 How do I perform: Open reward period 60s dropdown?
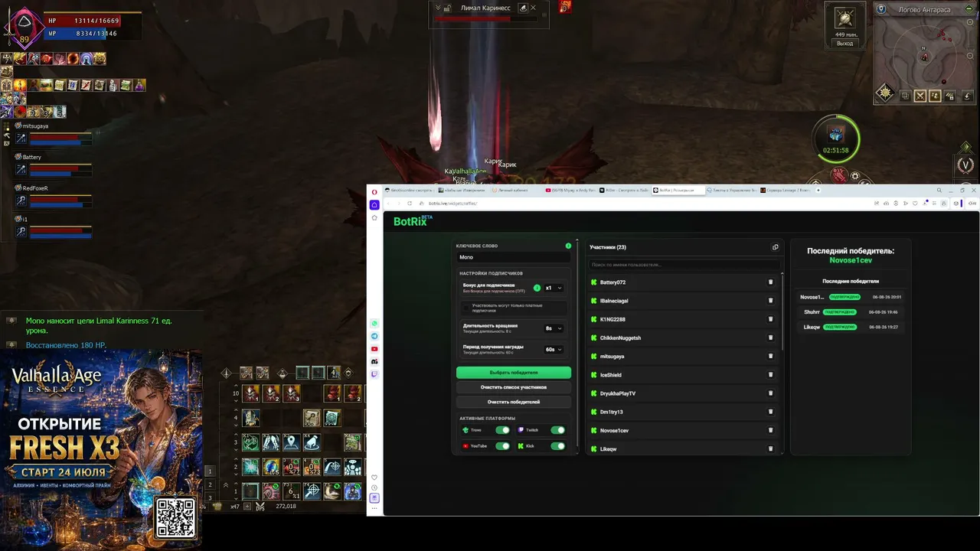(x=554, y=349)
